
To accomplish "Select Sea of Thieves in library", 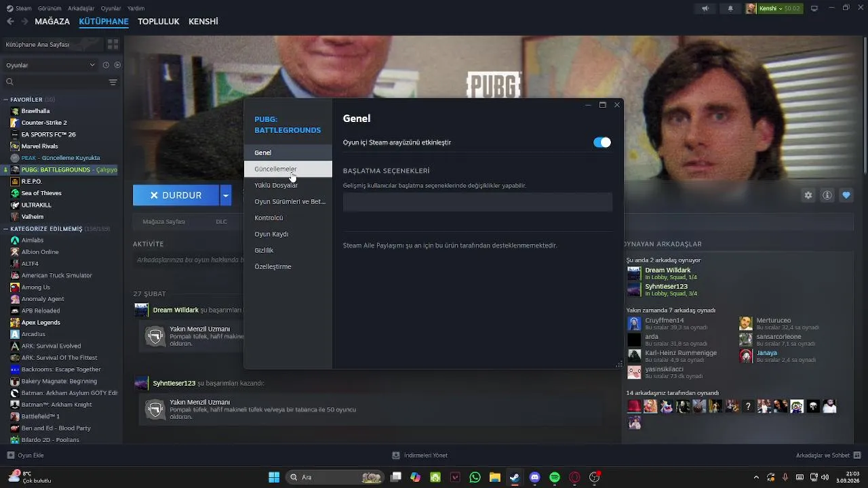I will [41, 193].
